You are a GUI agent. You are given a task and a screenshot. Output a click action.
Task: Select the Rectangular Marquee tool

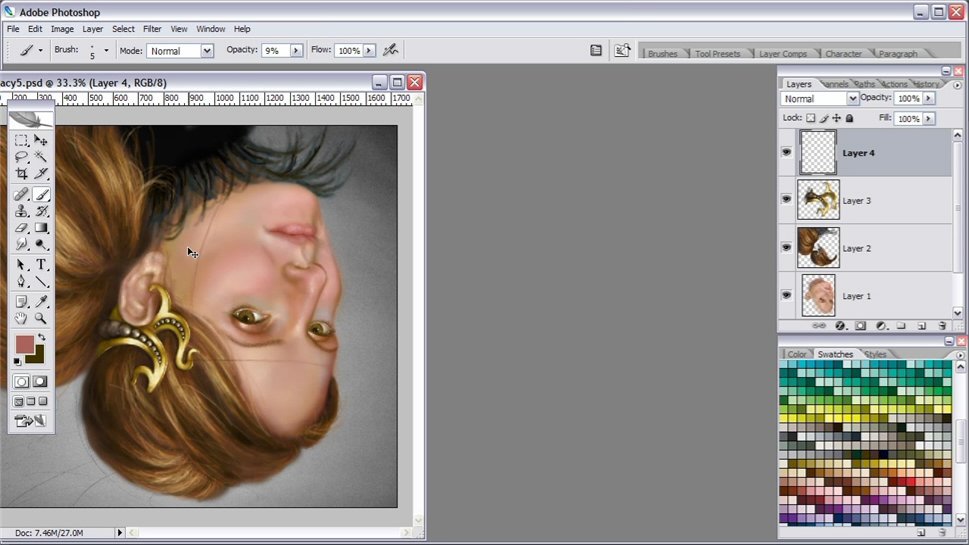pos(21,141)
